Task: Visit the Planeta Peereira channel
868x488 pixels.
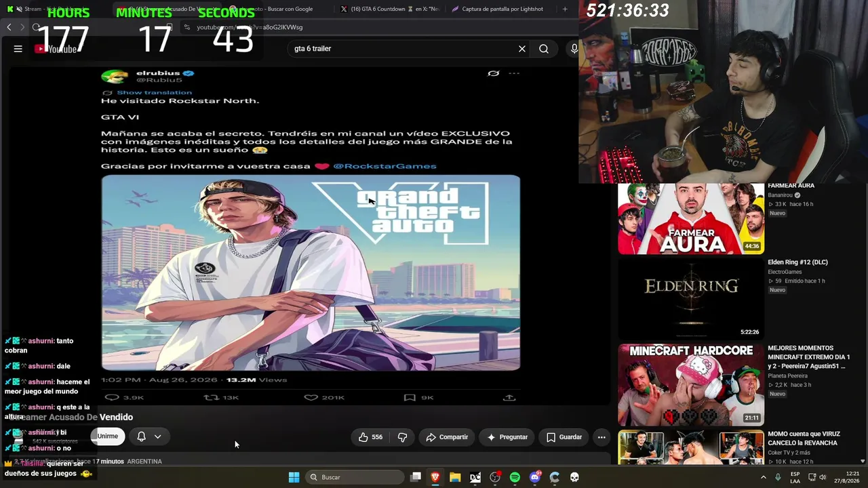Action: pyautogui.click(x=788, y=375)
